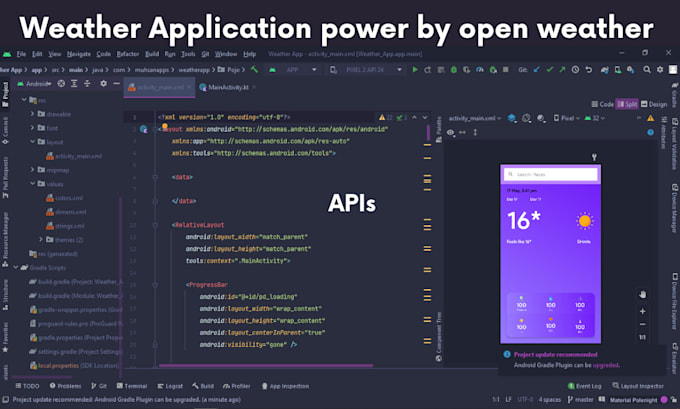Open activity_main.xml design file dropdown
The height and width of the screenshot is (409, 680).
point(474,118)
